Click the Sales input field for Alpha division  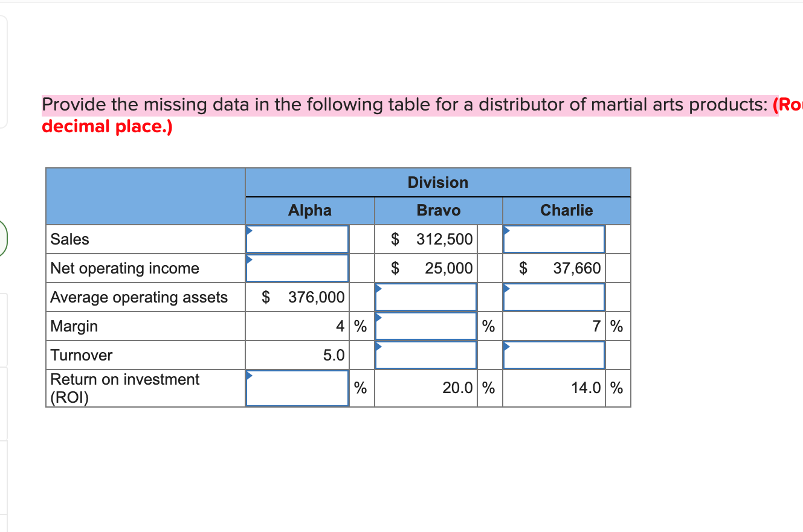297,239
